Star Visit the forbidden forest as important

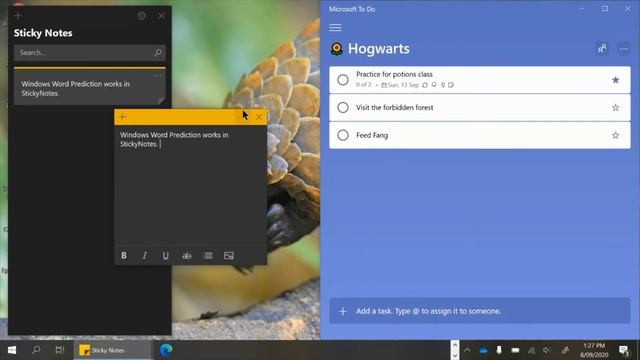tap(616, 108)
